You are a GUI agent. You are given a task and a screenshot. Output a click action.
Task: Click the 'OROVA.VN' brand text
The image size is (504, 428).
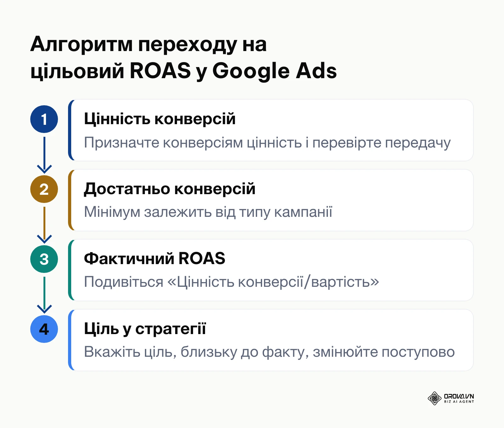point(459,396)
